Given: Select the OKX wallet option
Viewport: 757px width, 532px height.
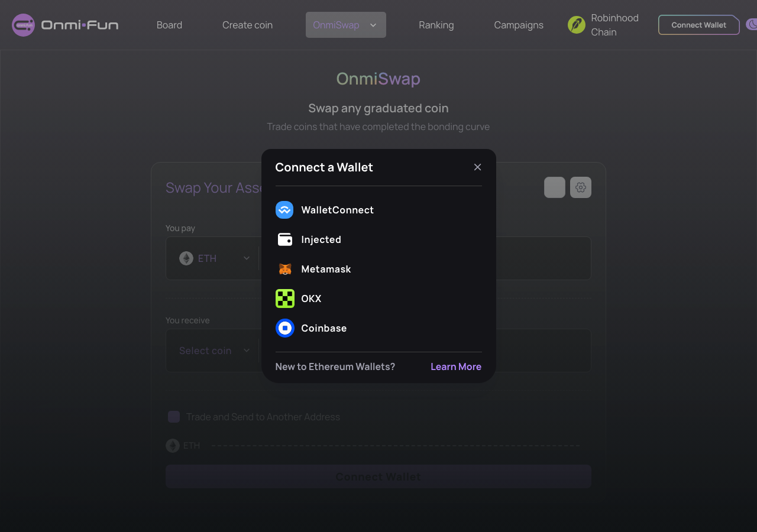Looking at the screenshot, I should click(x=378, y=299).
